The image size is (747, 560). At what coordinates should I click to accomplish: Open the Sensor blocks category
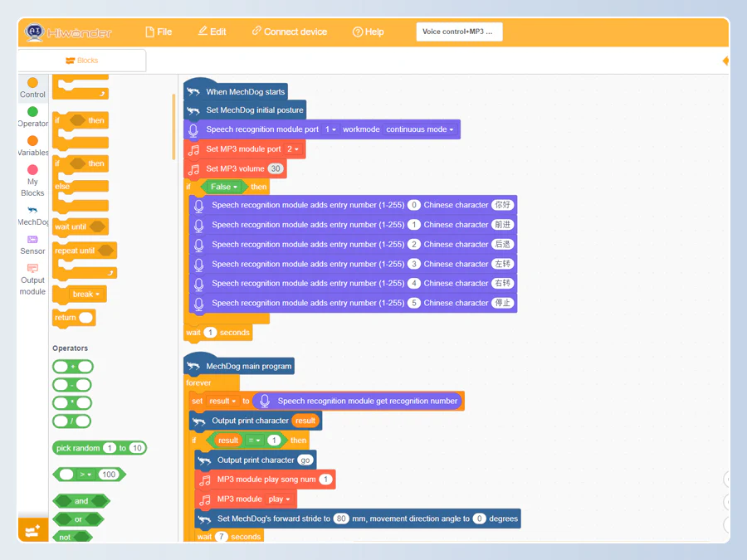(32, 240)
